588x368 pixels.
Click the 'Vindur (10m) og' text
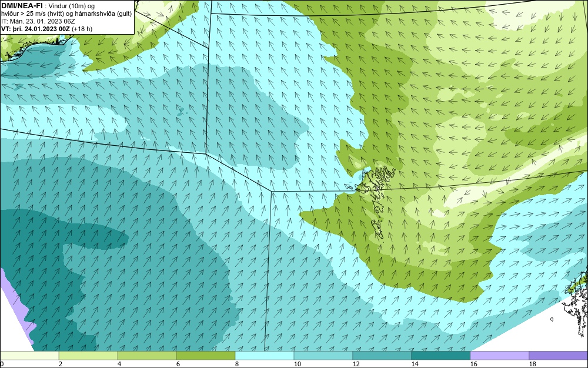72,6
